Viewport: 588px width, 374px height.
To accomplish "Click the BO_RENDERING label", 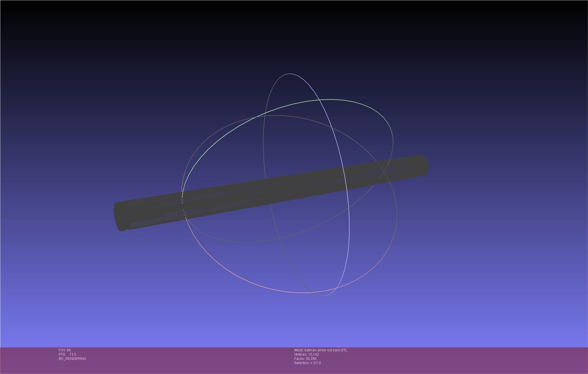I will click(72, 359).
